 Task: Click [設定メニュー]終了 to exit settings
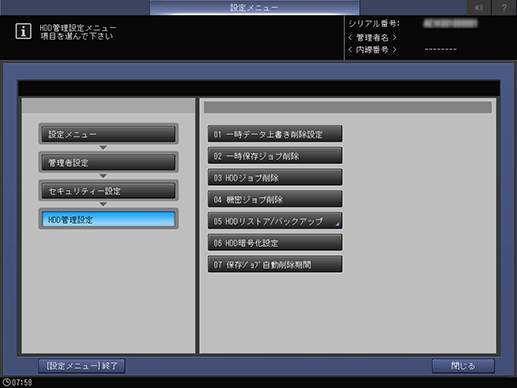click(x=82, y=366)
